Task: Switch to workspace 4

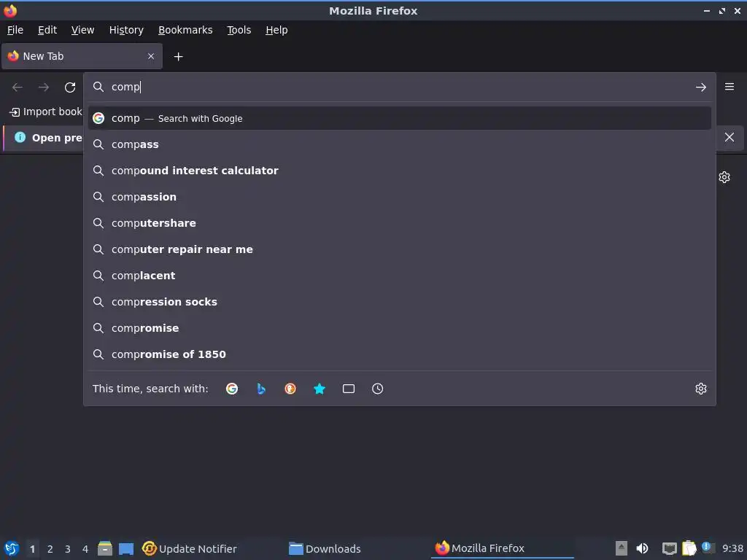Action: [85, 549]
